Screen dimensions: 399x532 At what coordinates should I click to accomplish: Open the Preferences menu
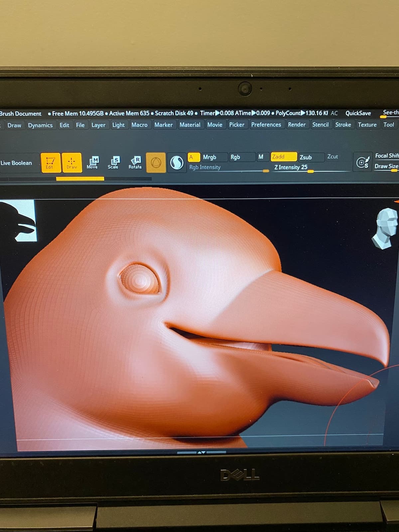(x=266, y=125)
